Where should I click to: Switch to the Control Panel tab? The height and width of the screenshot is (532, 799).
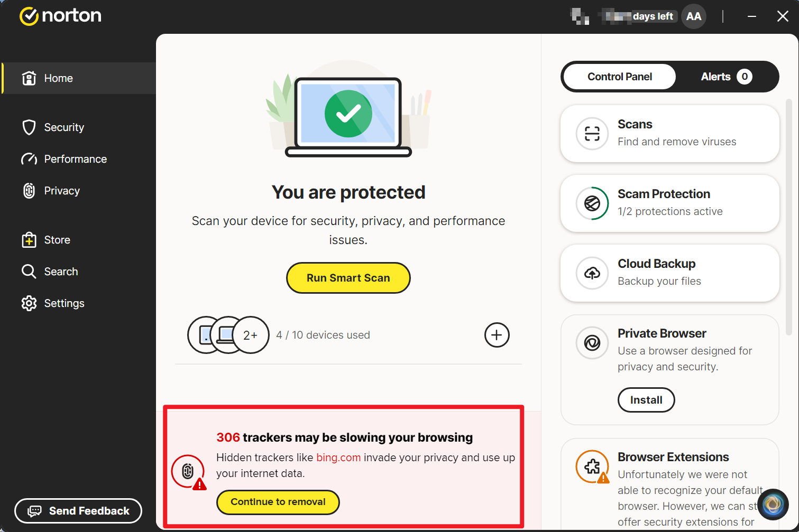coord(620,77)
